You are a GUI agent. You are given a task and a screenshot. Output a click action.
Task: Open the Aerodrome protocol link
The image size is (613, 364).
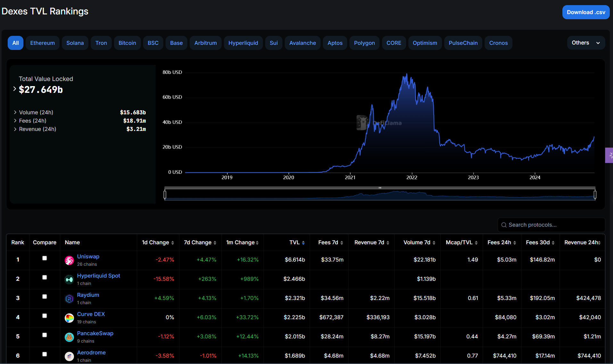(91, 352)
